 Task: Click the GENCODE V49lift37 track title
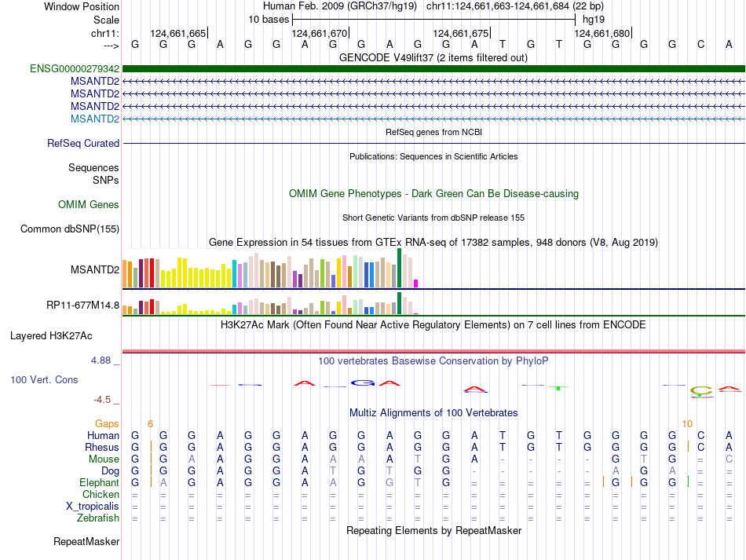433,58
